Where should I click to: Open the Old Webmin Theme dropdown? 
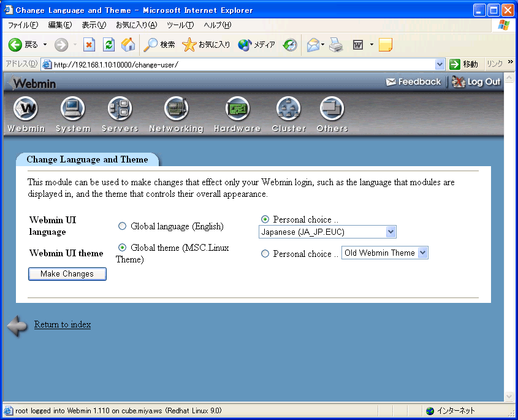pos(385,253)
